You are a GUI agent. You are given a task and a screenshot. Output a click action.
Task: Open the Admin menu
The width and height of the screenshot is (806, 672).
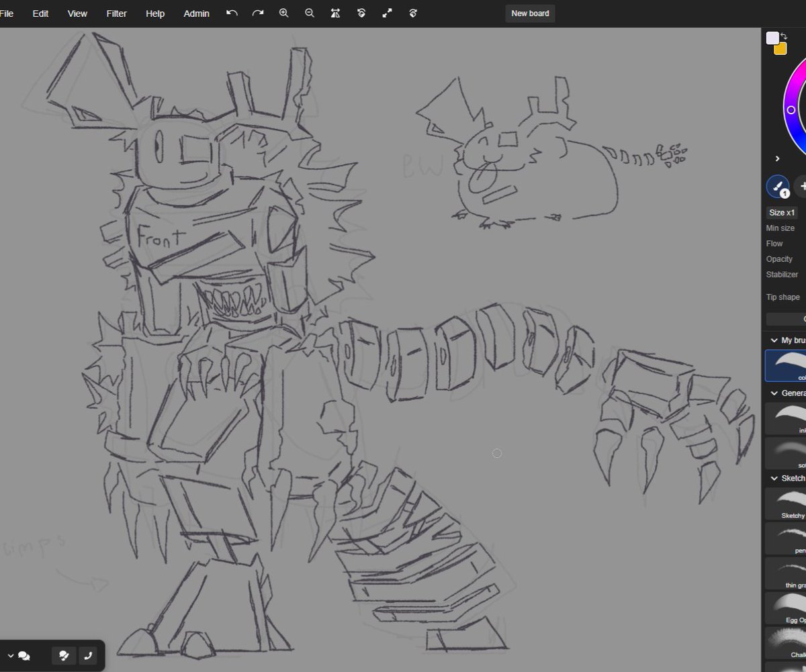196,13
